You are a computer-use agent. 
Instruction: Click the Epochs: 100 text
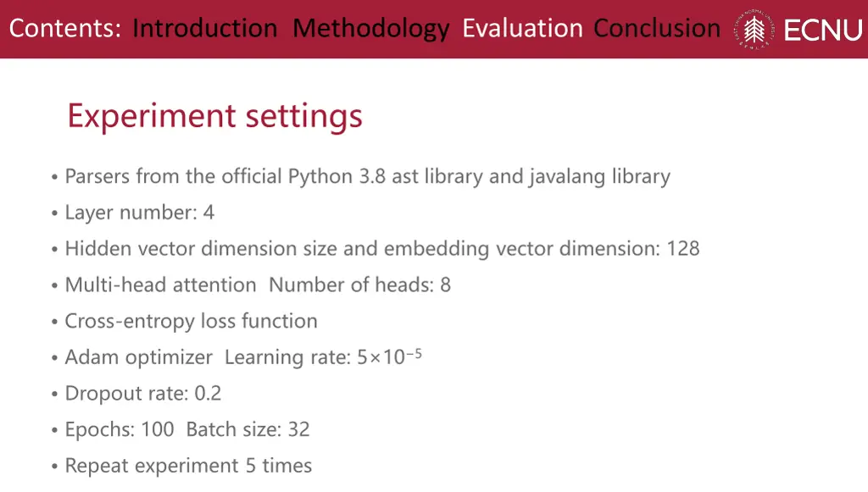point(120,429)
